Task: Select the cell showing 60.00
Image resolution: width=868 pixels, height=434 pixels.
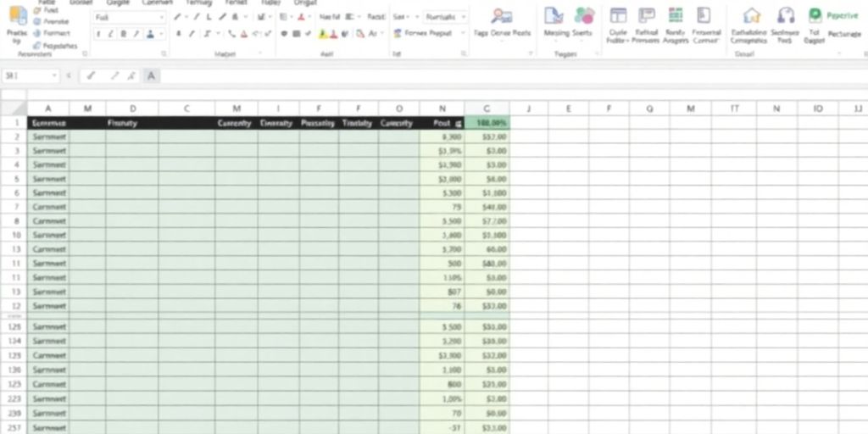Action: point(487,249)
